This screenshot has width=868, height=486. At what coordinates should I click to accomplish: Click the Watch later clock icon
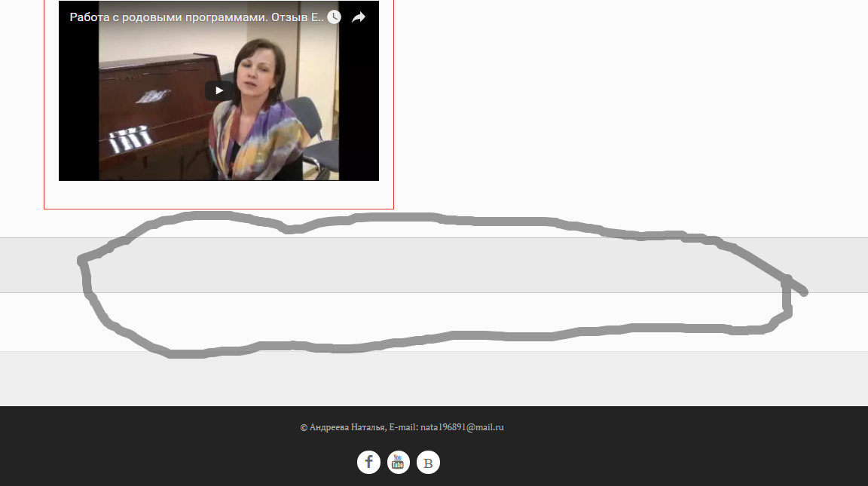click(334, 17)
